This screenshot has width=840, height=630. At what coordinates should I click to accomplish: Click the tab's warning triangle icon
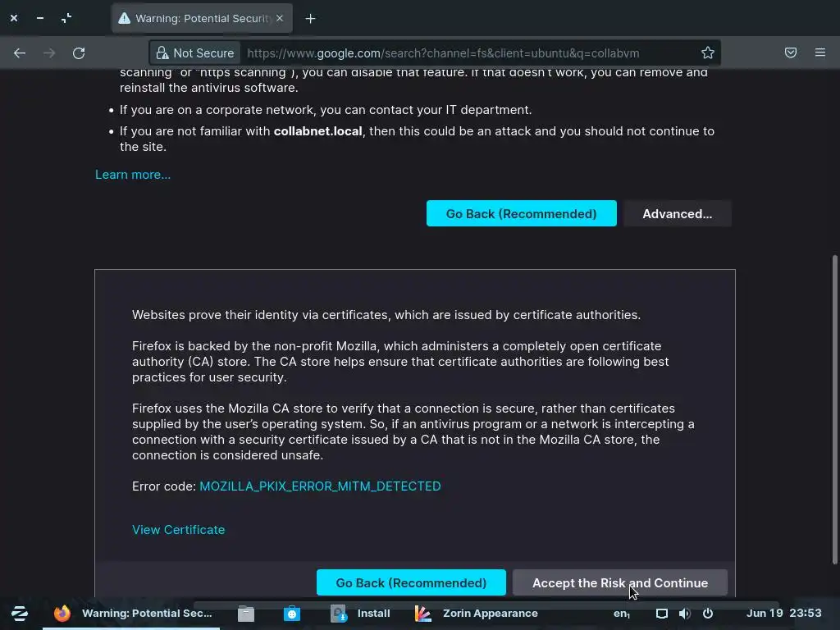[x=125, y=18]
